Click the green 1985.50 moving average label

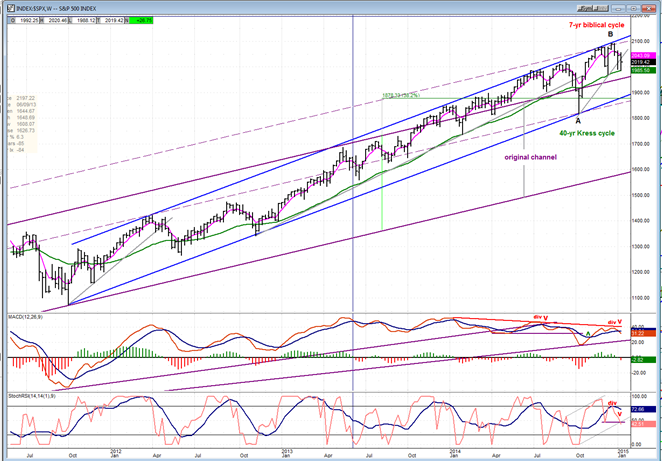pos(643,70)
